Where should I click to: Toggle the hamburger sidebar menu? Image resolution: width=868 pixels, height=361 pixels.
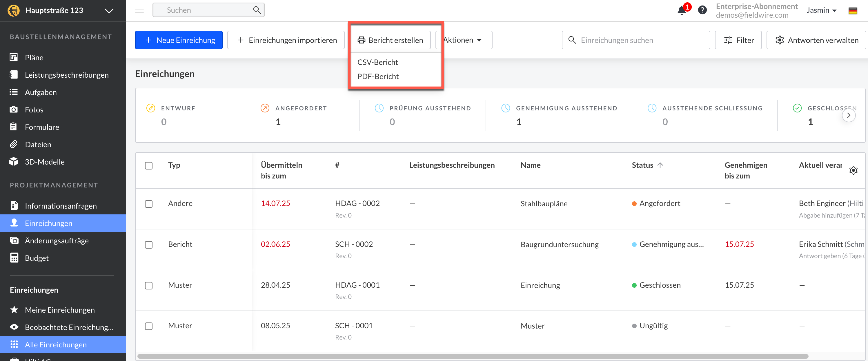tap(139, 10)
